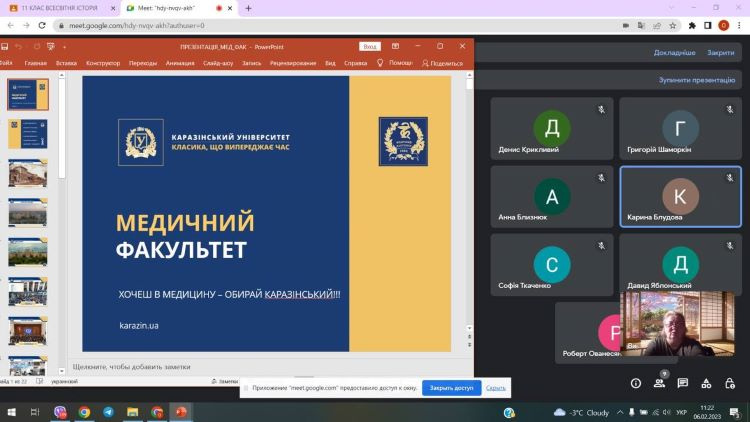Switch to the Рецензирование ribbon tab
Image resolution: width=750 pixels, height=422 pixels.
coord(293,63)
